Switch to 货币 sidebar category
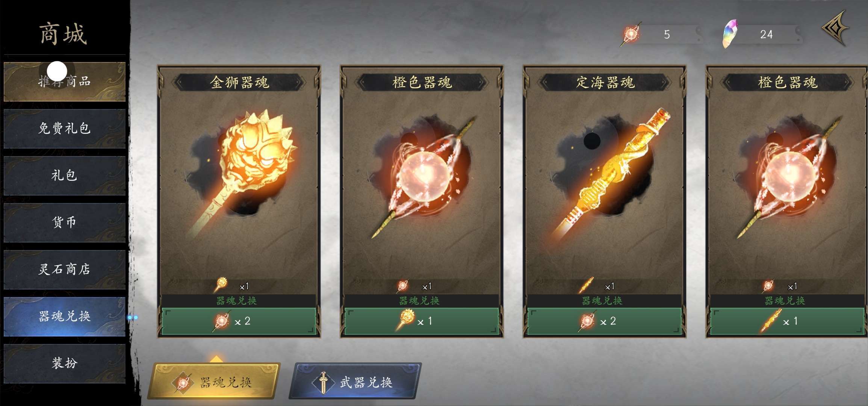Viewport: 868px width, 406px height. (65, 223)
